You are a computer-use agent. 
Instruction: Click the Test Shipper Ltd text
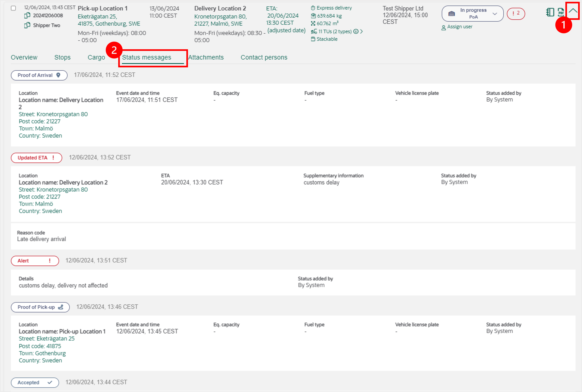pos(403,9)
